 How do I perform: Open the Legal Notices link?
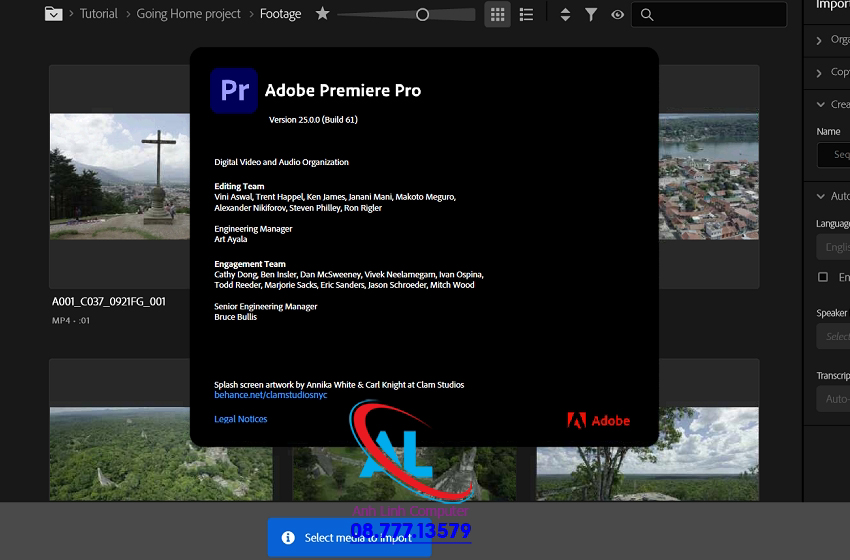pos(241,419)
